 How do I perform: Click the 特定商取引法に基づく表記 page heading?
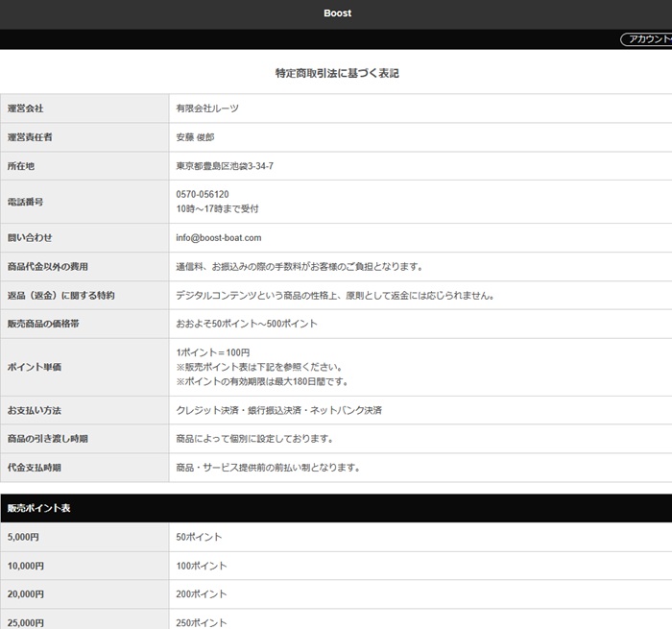tap(336, 73)
